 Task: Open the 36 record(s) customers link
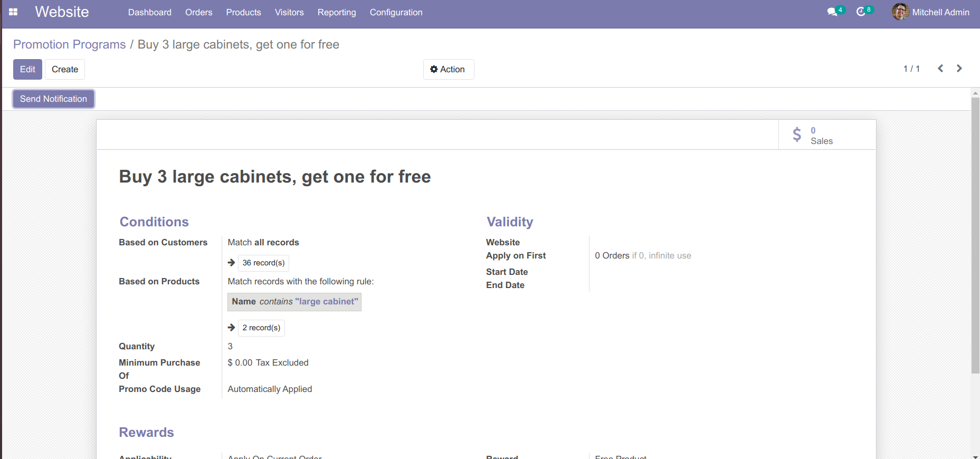[x=263, y=263]
